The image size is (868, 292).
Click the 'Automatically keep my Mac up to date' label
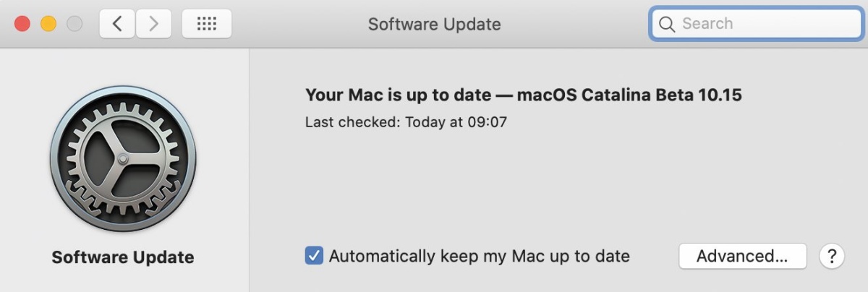coord(479,256)
